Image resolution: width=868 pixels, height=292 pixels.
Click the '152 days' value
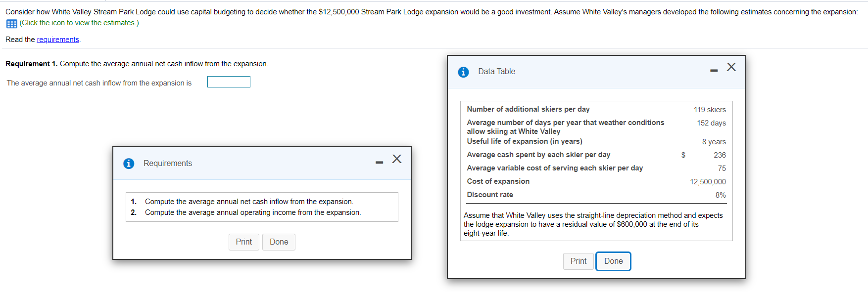[712, 123]
